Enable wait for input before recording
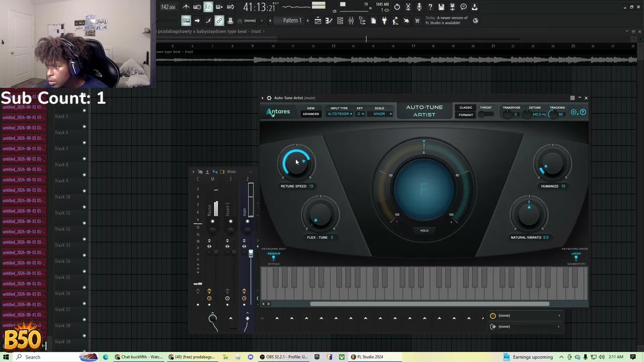The height and width of the screenshot is (362, 644). tap(197, 7)
